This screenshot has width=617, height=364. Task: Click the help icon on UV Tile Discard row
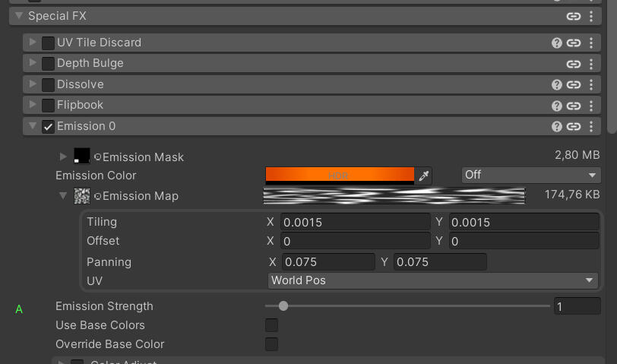(x=557, y=43)
